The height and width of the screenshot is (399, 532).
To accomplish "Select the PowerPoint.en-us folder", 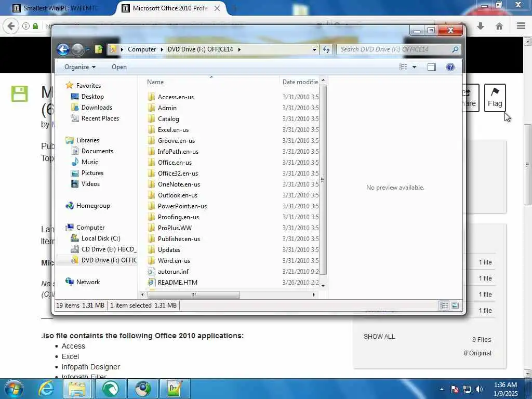I will (x=182, y=206).
